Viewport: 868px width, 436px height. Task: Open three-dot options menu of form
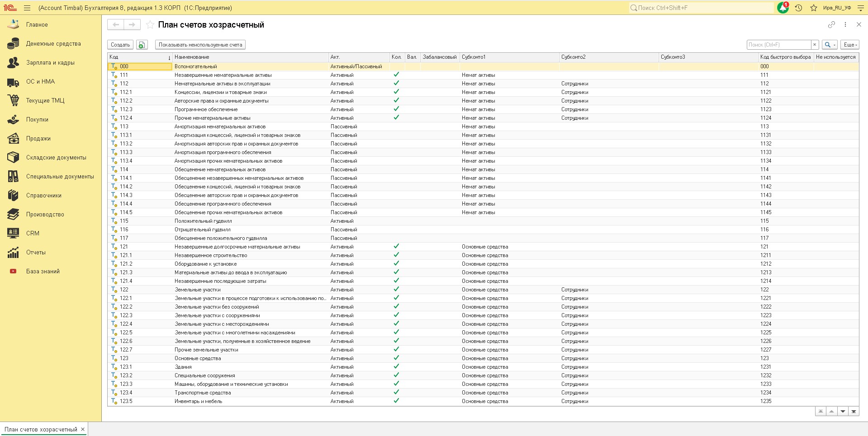tap(845, 25)
